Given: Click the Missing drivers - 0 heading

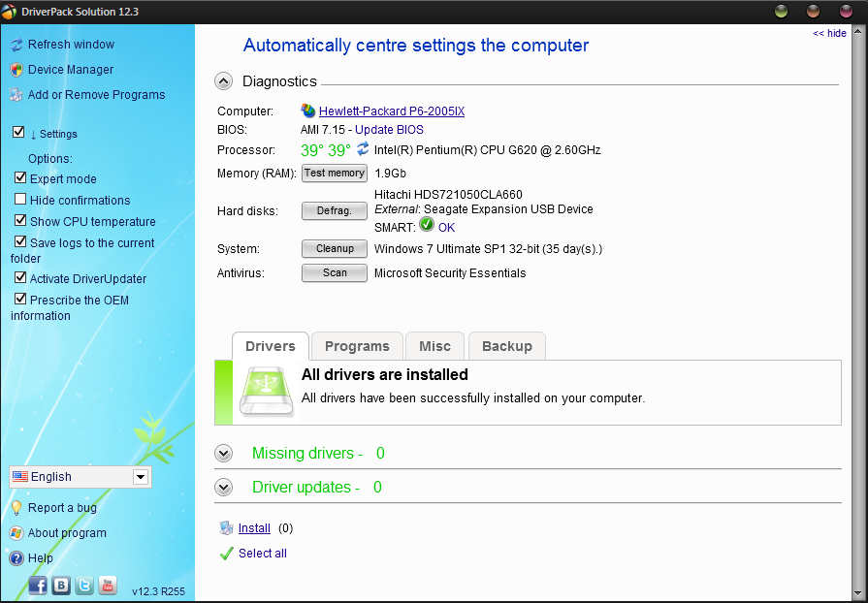Looking at the screenshot, I should click(x=318, y=454).
